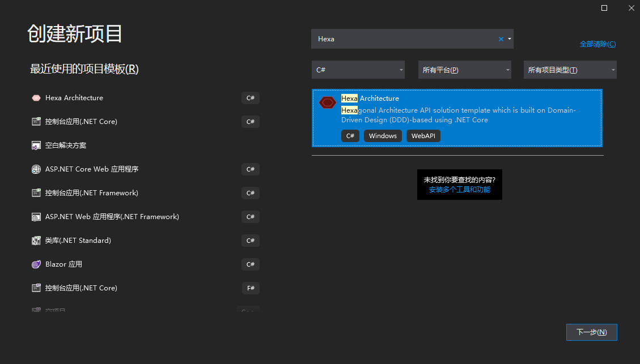Select the F# 控制台应用(.NET Core) template
640x364 pixels.
point(81,288)
